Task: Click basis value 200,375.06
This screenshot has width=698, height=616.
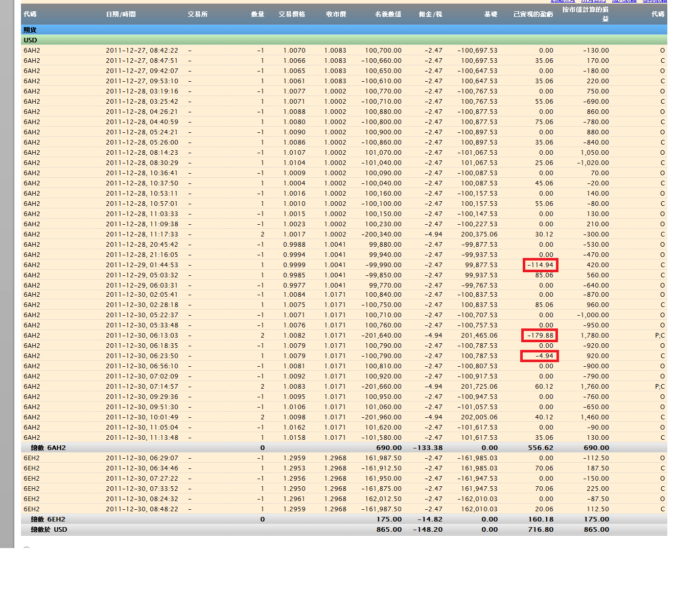Action: [x=479, y=234]
